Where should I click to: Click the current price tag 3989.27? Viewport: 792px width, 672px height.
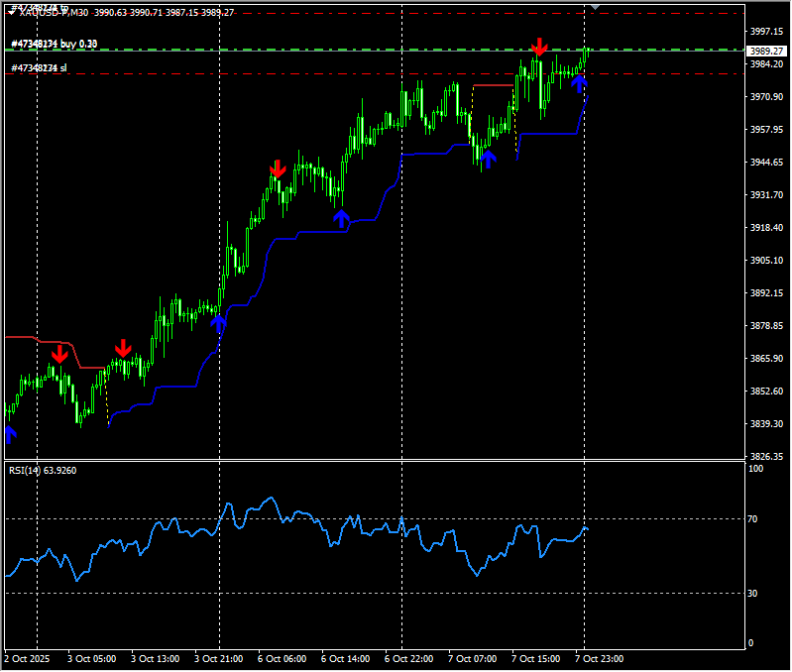(766, 50)
